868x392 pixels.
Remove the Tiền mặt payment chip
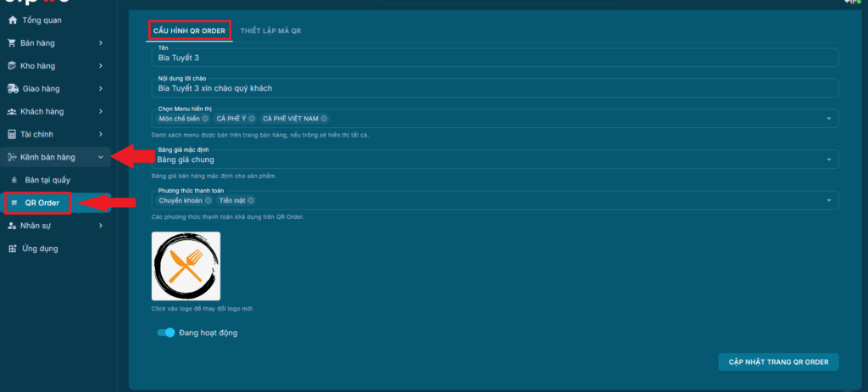click(251, 201)
